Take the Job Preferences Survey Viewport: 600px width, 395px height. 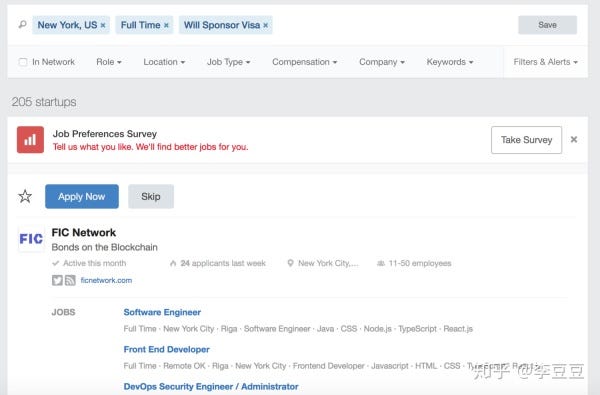pos(527,140)
